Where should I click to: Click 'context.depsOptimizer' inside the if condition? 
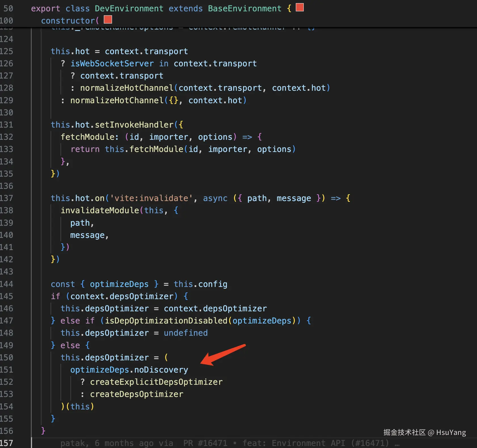pos(122,296)
